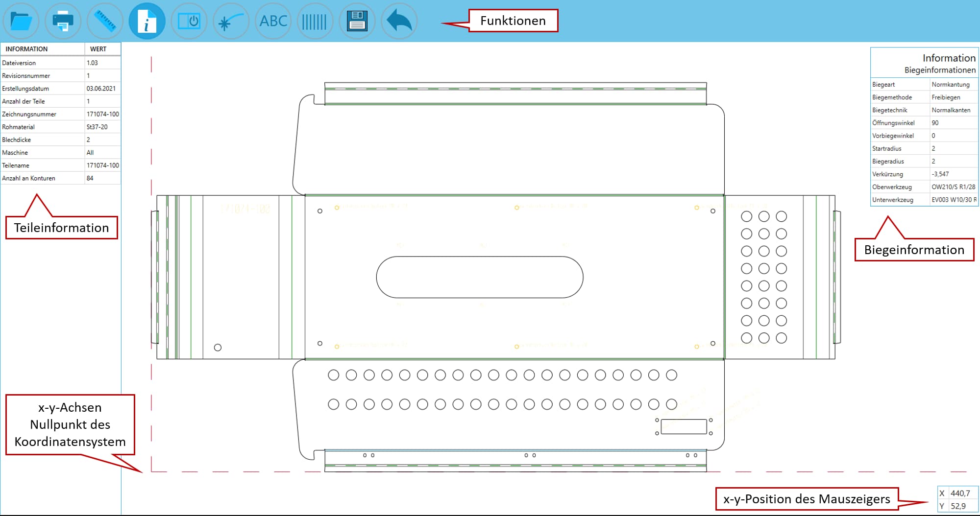The width and height of the screenshot is (980, 516).
Task: Toggle the power switch panel icon
Action: pyautogui.click(x=189, y=21)
